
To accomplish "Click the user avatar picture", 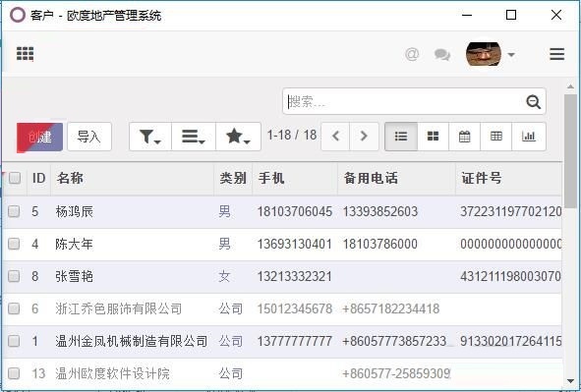I will [484, 54].
